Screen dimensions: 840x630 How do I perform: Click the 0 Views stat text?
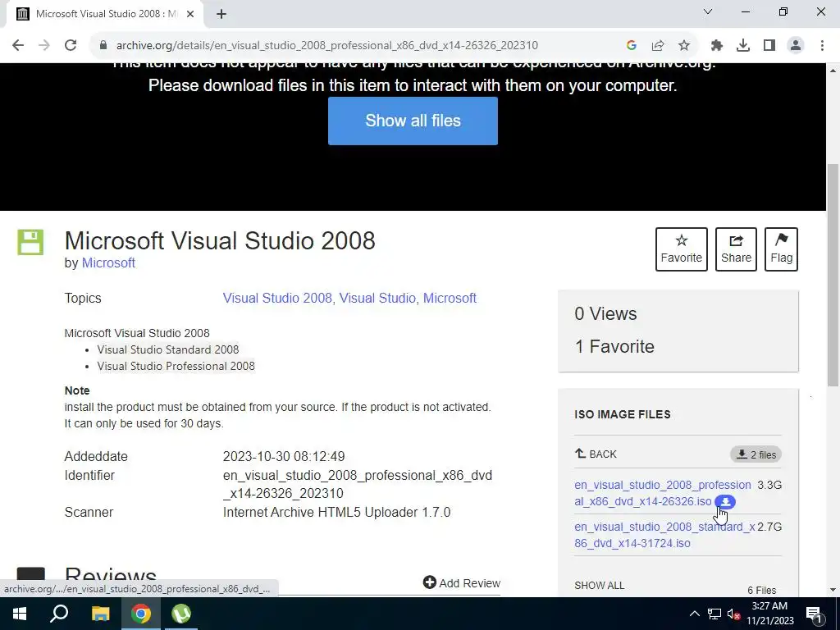[606, 314]
